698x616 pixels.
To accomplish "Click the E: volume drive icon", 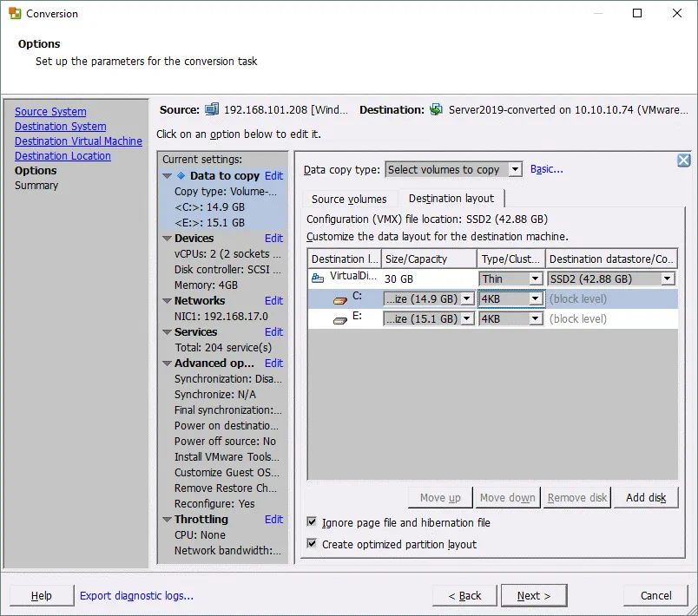I will (x=340, y=319).
